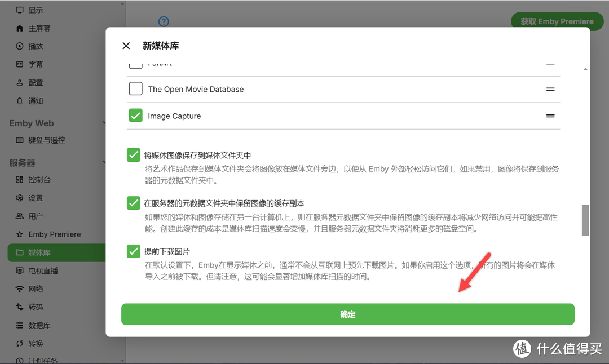The width and height of the screenshot is (609, 364).
Task: Open 配置 in the sidebar
Action: pyautogui.click(x=36, y=83)
